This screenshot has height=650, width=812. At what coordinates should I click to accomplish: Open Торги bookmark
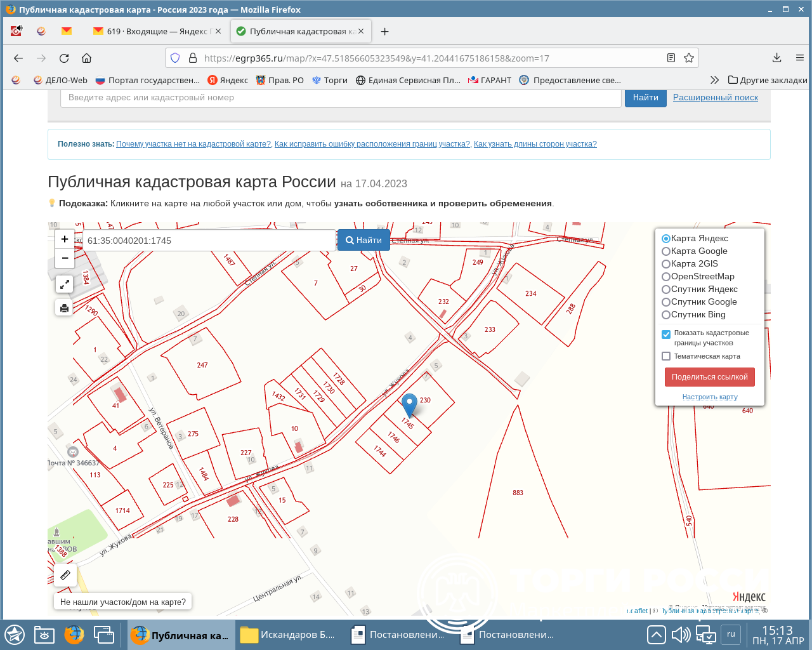click(330, 80)
